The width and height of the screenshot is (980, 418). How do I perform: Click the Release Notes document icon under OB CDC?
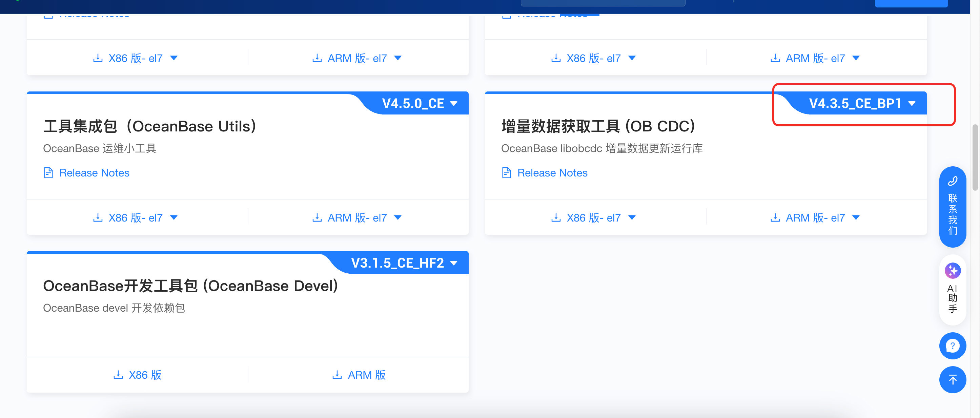coord(506,172)
